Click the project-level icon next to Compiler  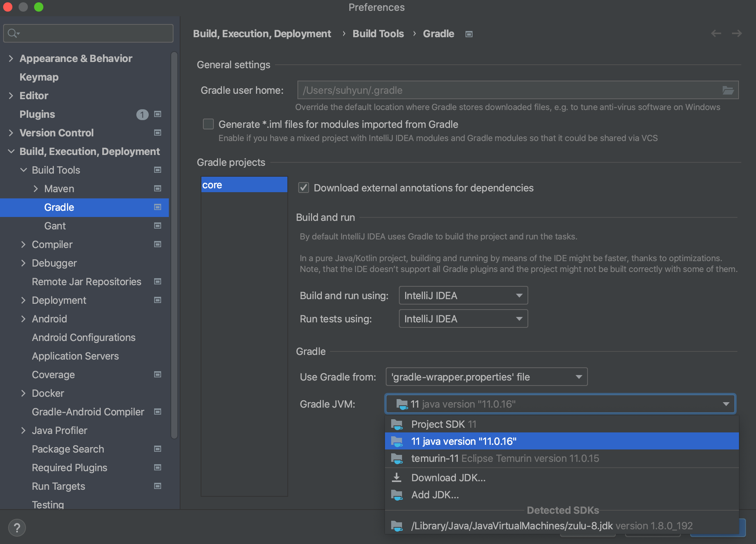[x=158, y=244]
